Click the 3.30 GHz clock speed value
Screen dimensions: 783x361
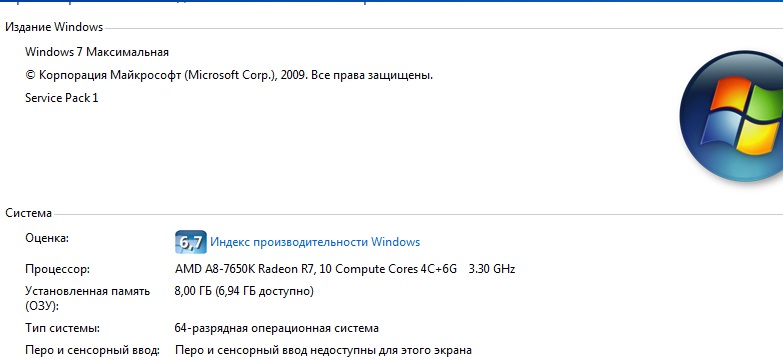[x=492, y=269]
